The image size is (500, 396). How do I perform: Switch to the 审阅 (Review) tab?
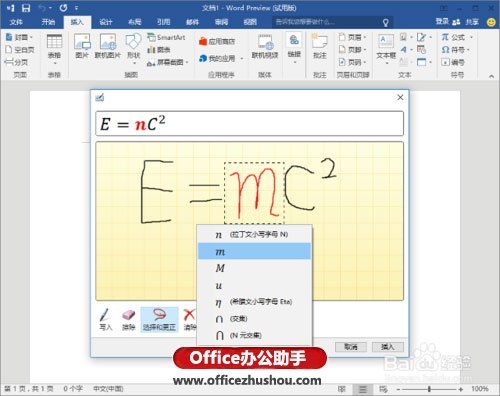coord(221,22)
